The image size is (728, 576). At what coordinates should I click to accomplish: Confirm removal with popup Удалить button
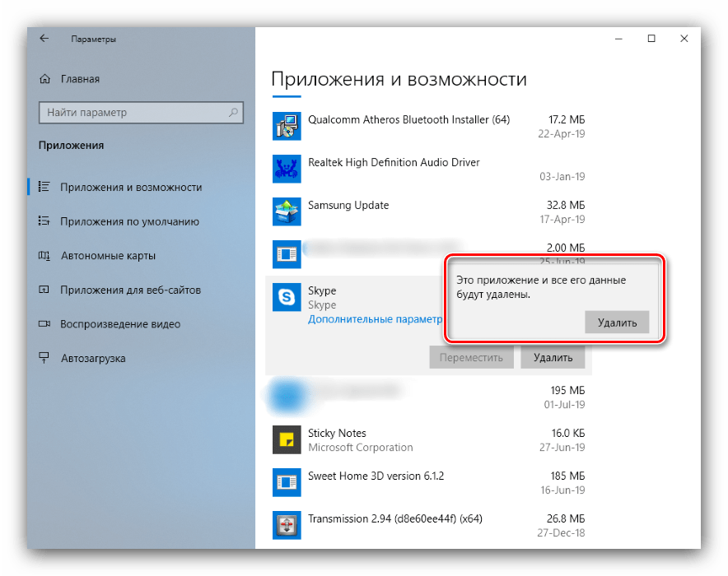pyautogui.click(x=617, y=322)
